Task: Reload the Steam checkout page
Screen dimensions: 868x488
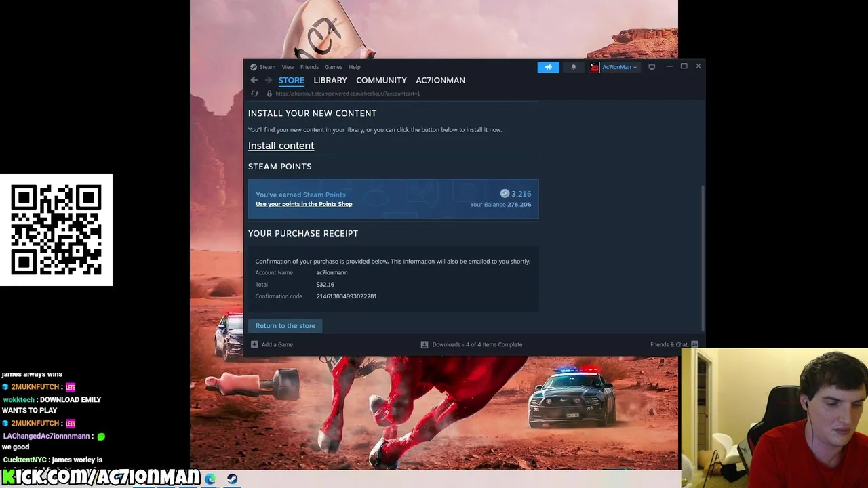Action: (254, 94)
